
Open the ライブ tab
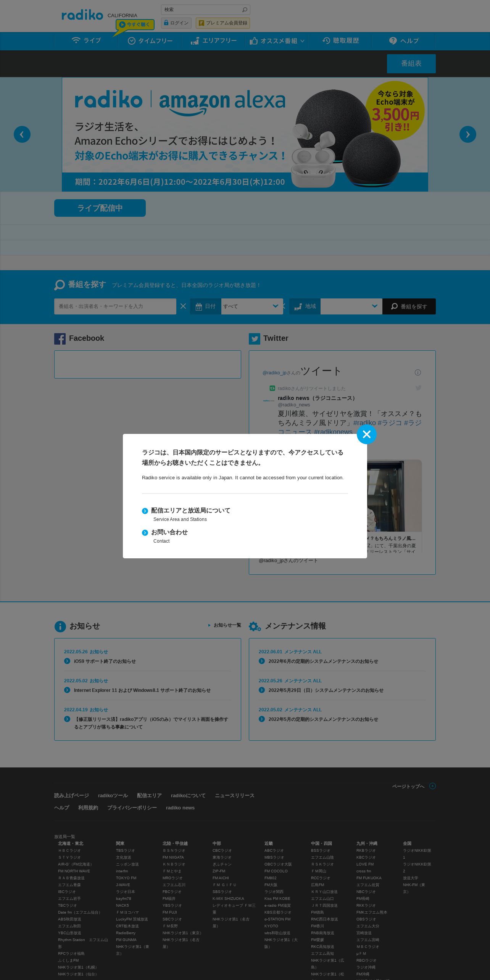point(86,41)
